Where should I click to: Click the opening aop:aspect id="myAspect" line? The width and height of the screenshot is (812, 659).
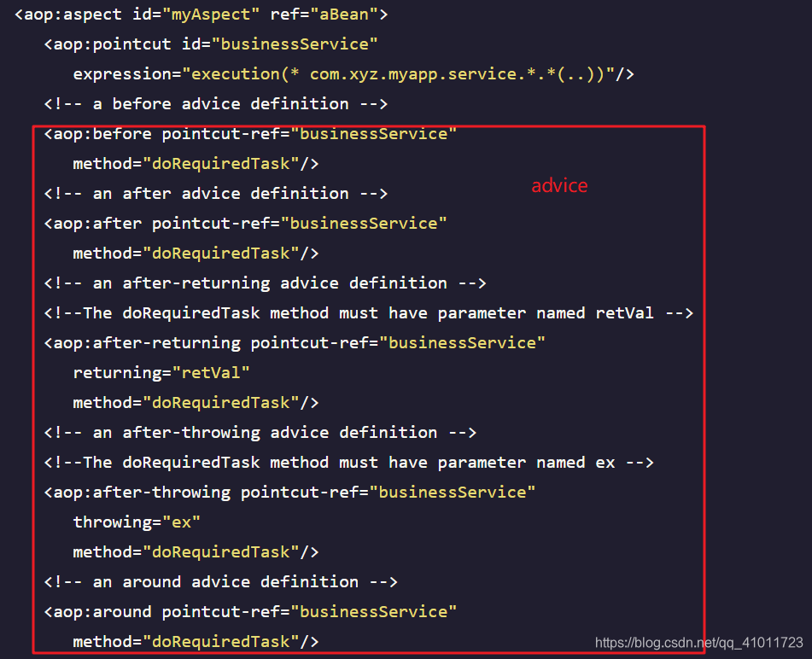(201, 15)
